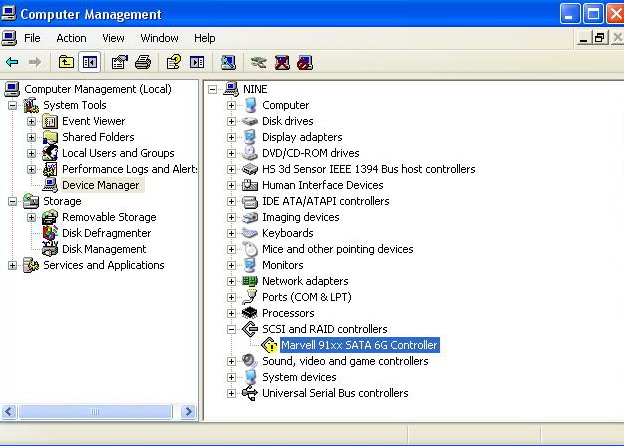Expand the Ports (COM & LPT) category

click(x=231, y=297)
